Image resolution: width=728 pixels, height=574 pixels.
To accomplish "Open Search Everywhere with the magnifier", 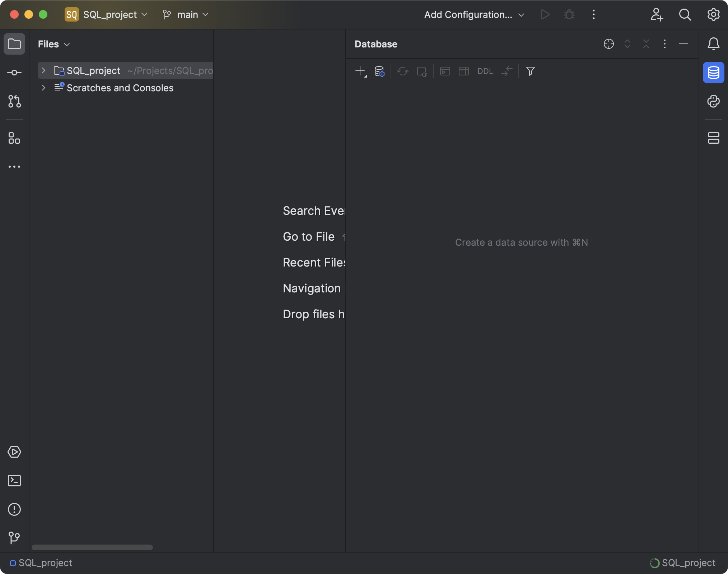I will pos(685,15).
